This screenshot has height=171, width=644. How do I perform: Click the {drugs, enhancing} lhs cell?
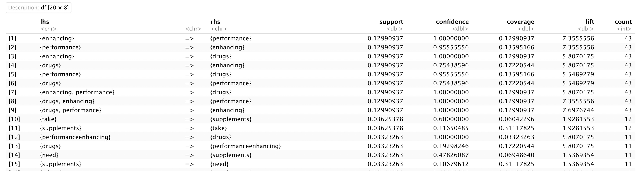point(67,101)
